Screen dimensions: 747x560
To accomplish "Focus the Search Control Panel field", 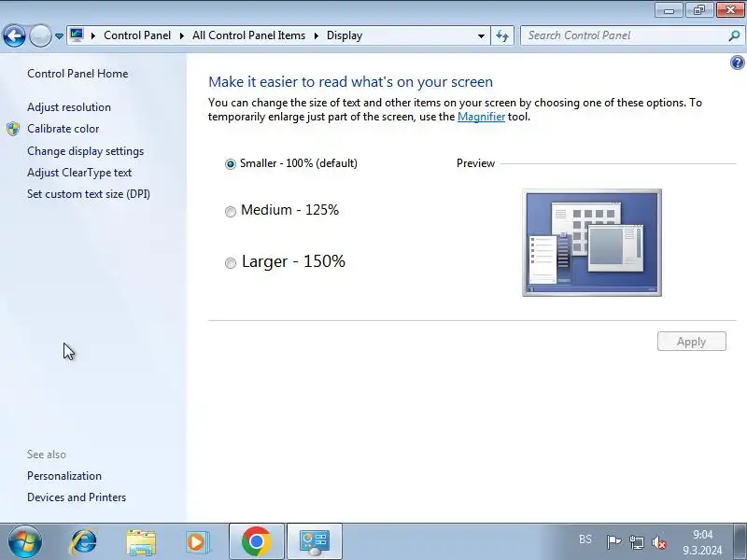I will click(x=627, y=35).
